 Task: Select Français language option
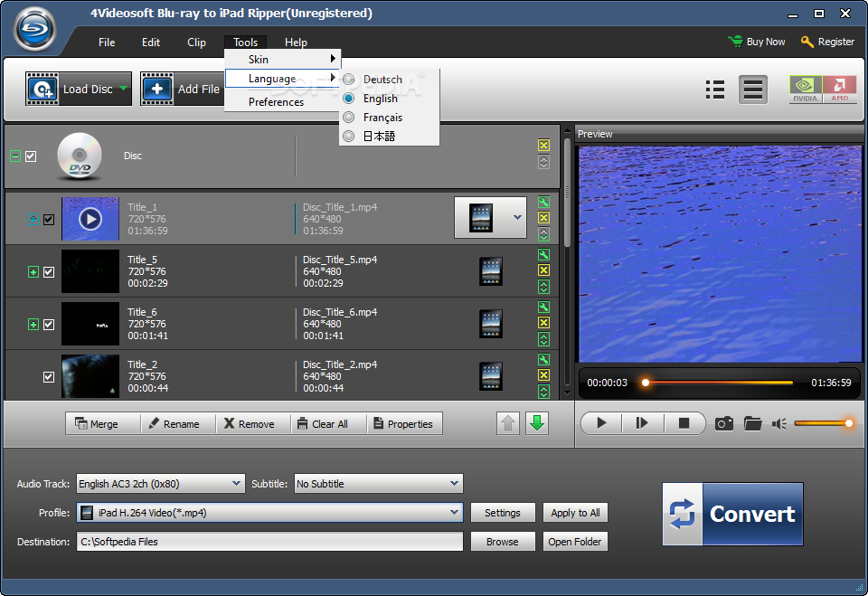pyautogui.click(x=389, y=118)
